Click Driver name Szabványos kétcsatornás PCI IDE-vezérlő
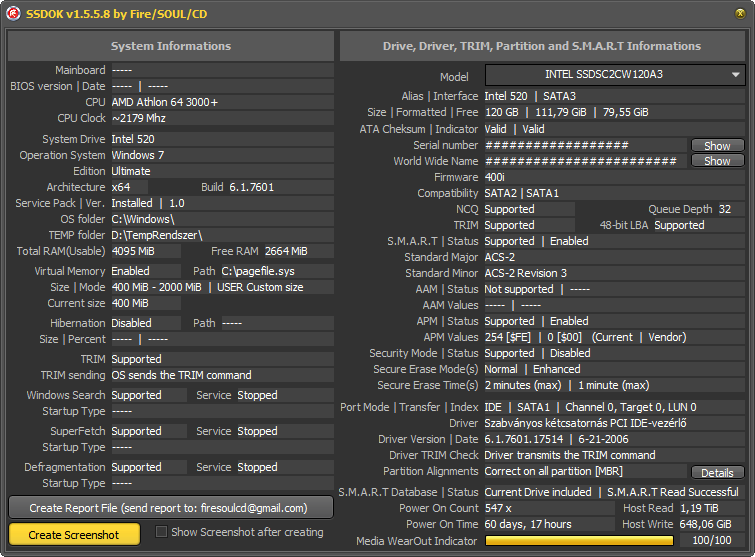This screenshot has height=557, width=755. click(586, 423)
